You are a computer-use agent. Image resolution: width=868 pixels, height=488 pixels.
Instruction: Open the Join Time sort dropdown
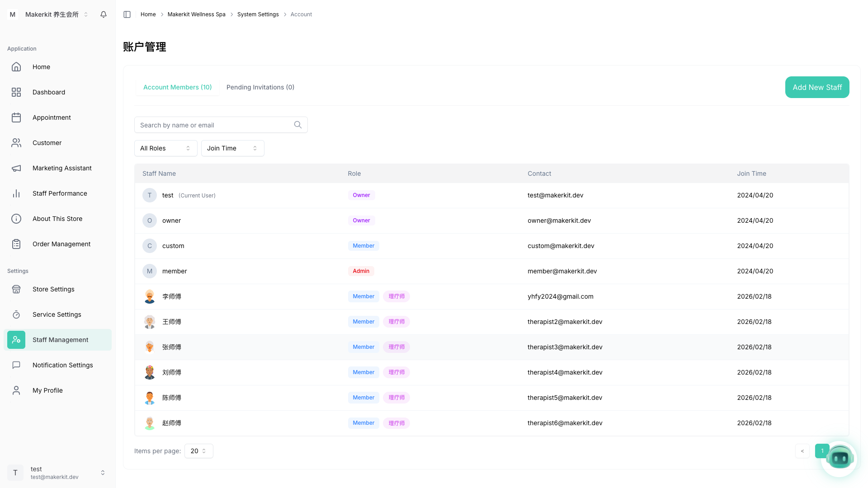pyautogui.click(x=232, y=148)
